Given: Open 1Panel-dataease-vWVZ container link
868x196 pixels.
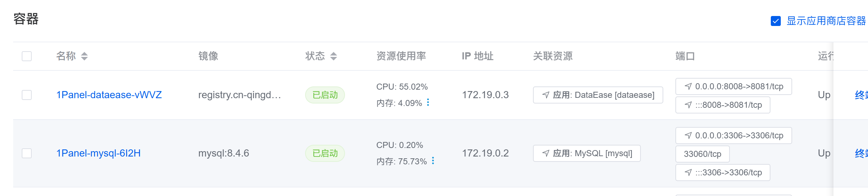Looking at the screenshot, I should click(109, 95).
